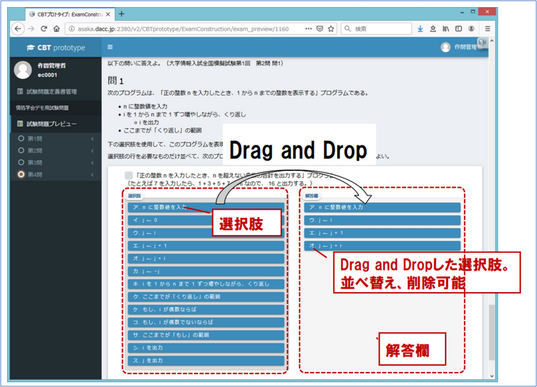Go back with the browser back arrow
This screenshot has width=537, height=387.
point(18,29)
